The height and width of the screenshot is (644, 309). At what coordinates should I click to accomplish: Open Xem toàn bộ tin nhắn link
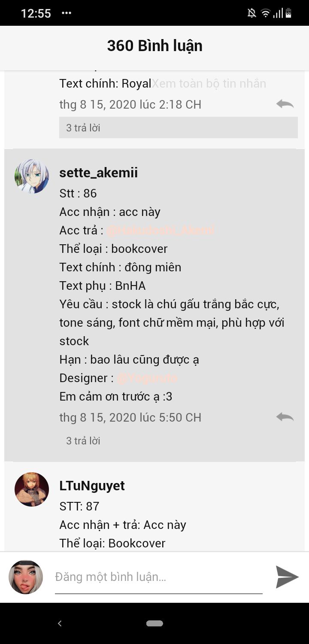209,83
